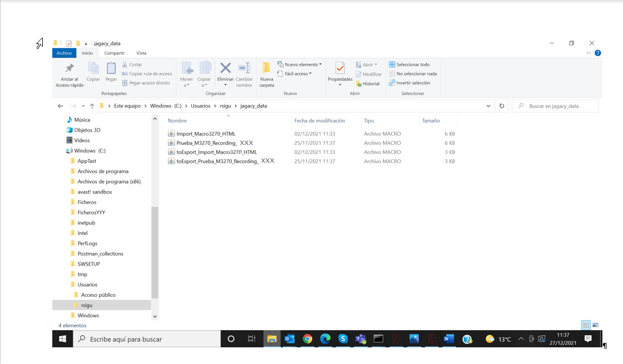Click the refresh icon beside address bar
The image size is (623, 364).
pos(502,106)
